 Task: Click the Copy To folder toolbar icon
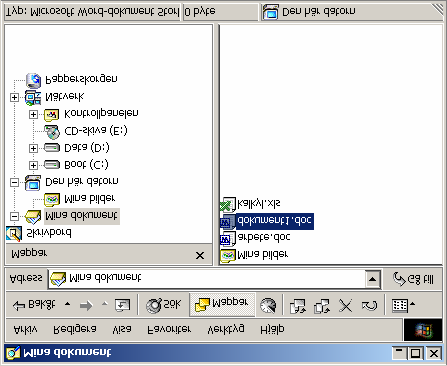point(322,305)
